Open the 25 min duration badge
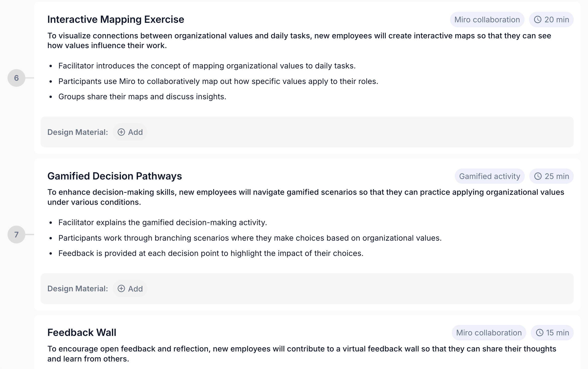Image resolution: width=588 pixels, height=369 pixels. [551, 176]
